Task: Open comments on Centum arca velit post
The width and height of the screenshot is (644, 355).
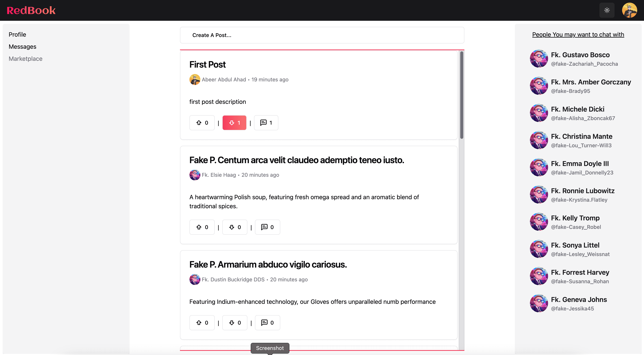Action: click(x=267, y=227)
